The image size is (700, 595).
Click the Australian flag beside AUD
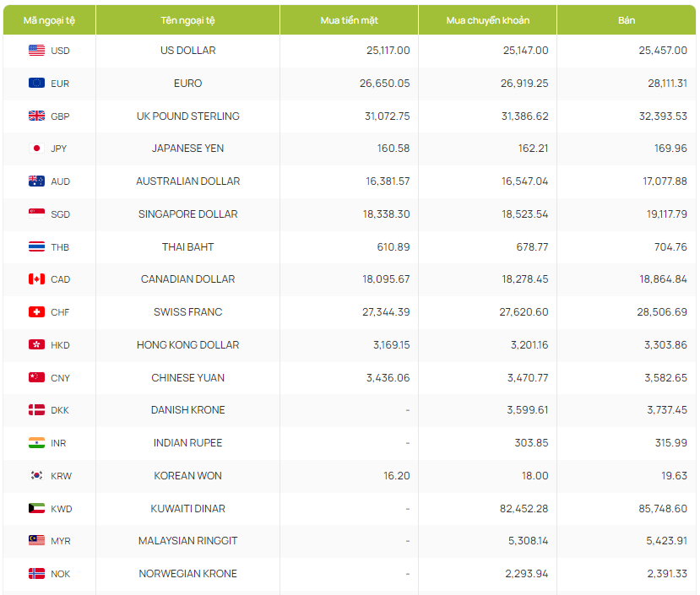point(36,181)
